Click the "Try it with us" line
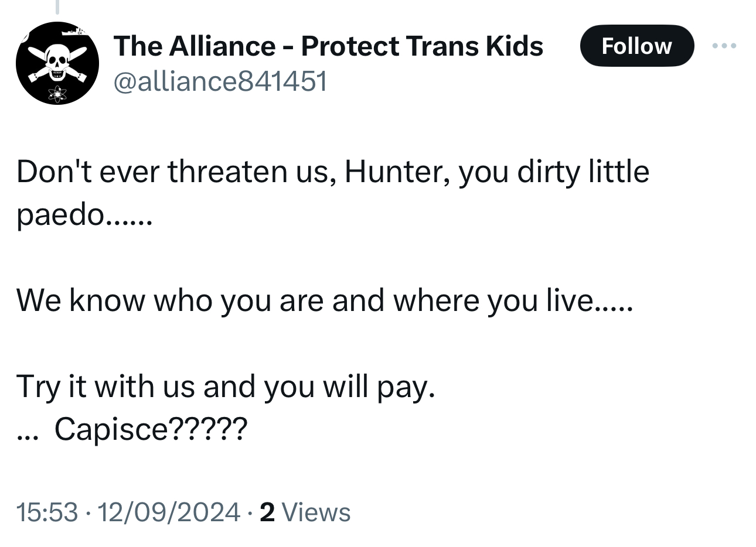The image size is (756, 547). tap(226, 387)
